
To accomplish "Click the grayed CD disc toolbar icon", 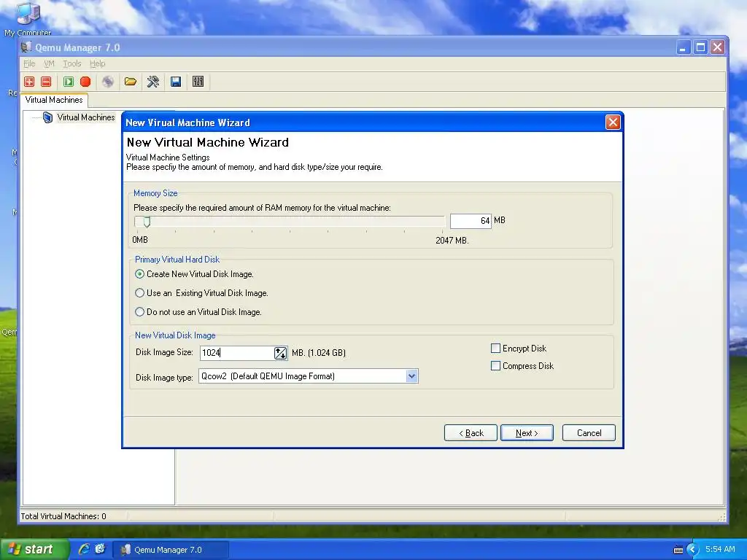I will click(x=108, y=82).
